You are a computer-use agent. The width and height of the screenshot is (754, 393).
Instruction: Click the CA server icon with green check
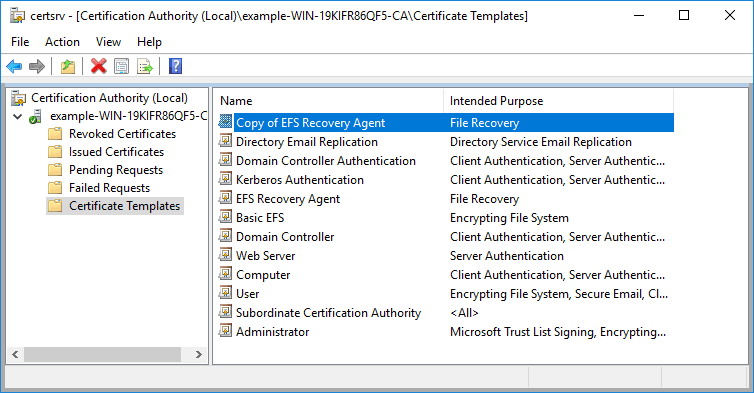pos(35,116)
